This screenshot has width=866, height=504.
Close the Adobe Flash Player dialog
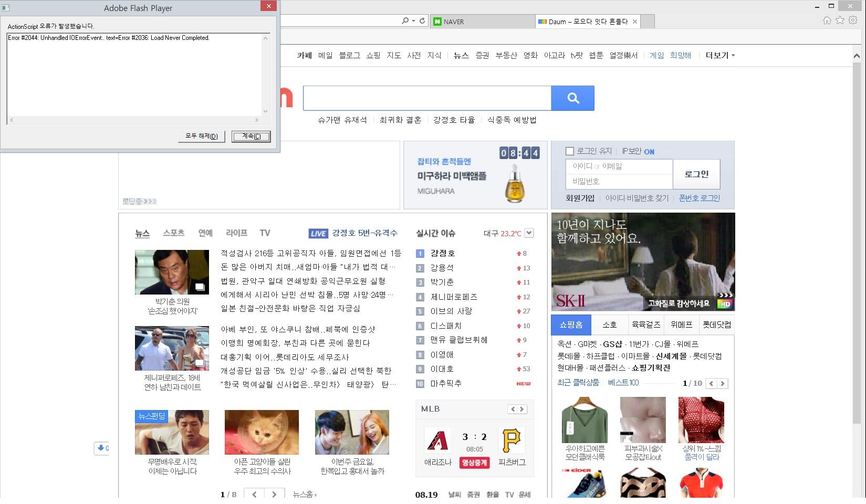(x=268, y=6)
